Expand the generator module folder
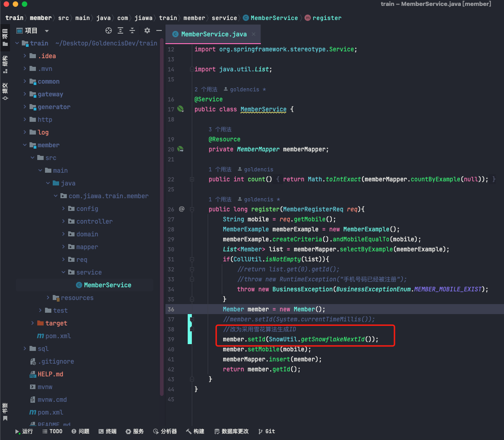Screen dimensions: 504x440 click(25, 107)
